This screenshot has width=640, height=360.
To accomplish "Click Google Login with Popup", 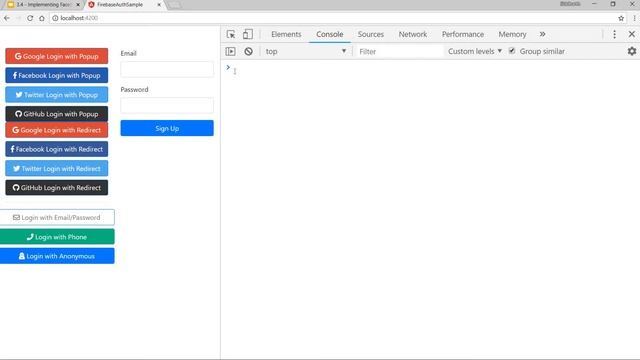I will (57, 56).
